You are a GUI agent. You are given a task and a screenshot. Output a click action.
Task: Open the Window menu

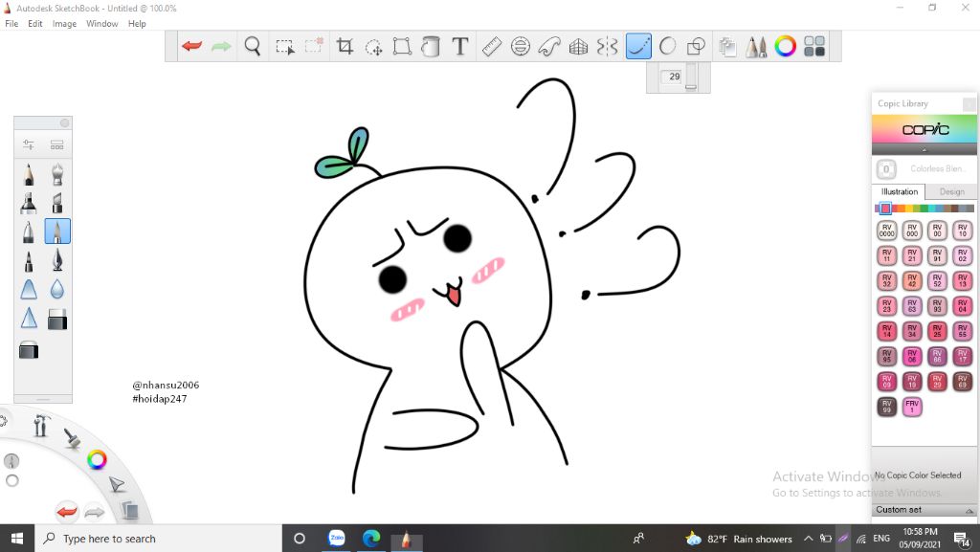click(x=101, y=24)
